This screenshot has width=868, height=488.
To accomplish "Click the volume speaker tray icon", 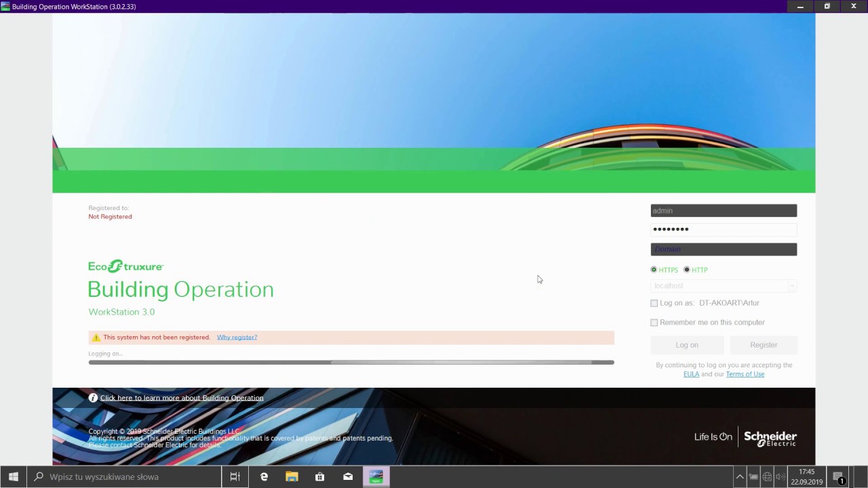I will click(781, 477).
